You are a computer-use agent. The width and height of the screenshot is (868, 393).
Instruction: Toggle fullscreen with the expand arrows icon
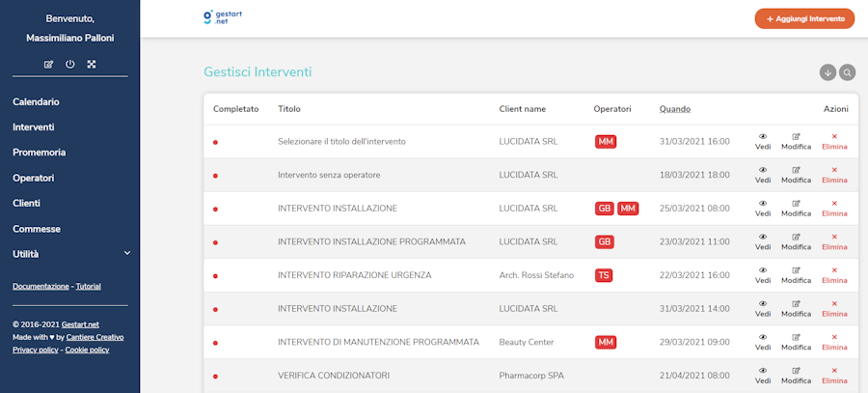pos(92,65)
